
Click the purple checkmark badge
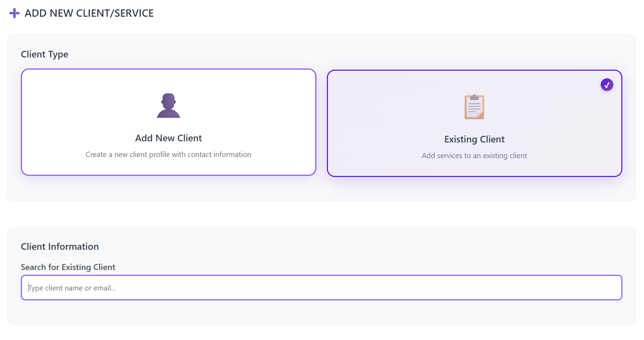click(607, 85)
